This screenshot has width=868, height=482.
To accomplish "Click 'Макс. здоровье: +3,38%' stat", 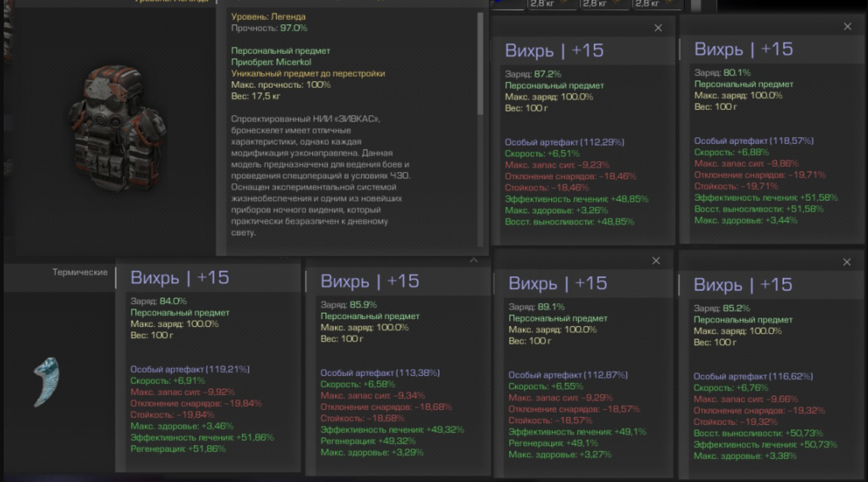I will [x=745, y=456].
